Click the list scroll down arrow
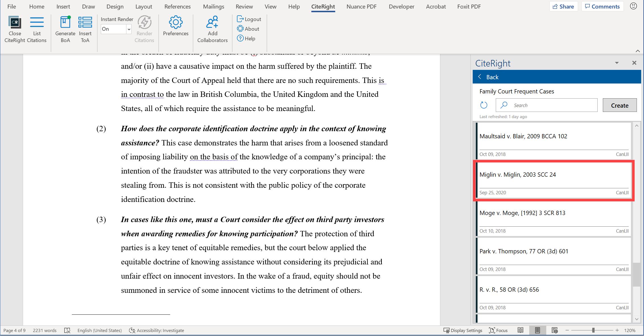 [636, 319]
